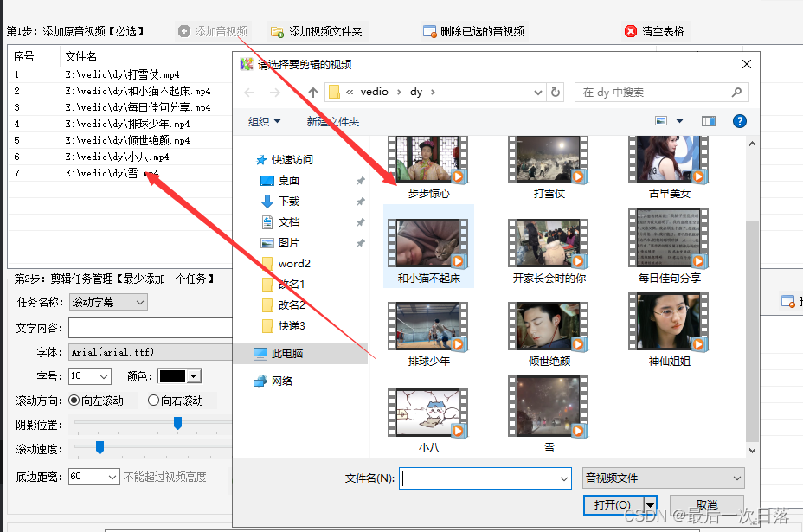Open the dialog help question icon

pos(740,121)
